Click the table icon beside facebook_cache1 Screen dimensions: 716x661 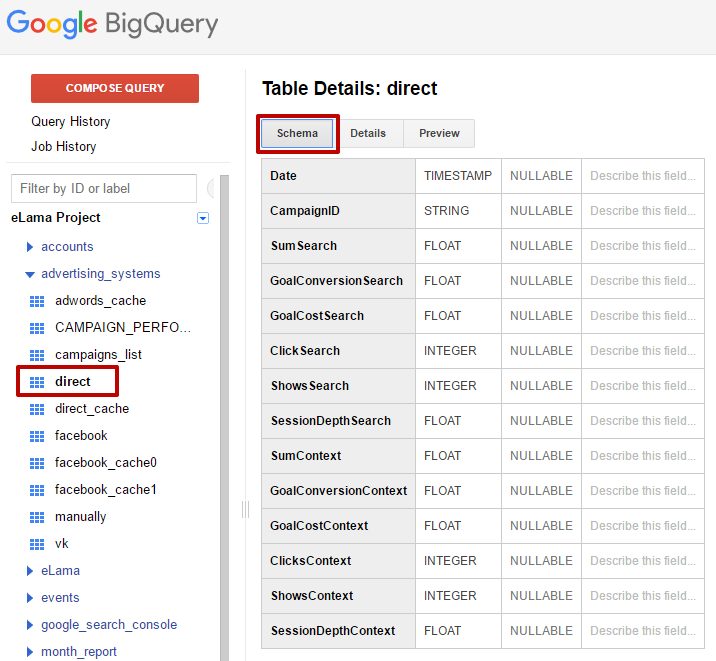pos(38,490)
